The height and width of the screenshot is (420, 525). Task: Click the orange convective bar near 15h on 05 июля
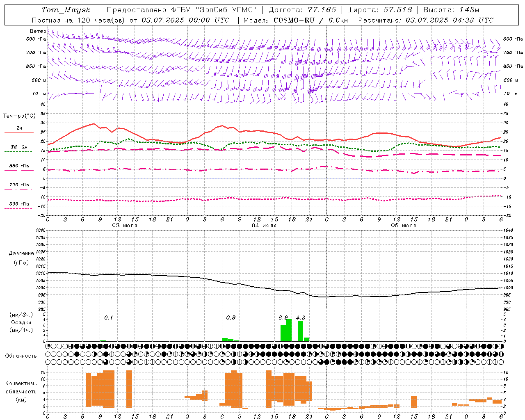pyautogui.click(x=414, y=402)
